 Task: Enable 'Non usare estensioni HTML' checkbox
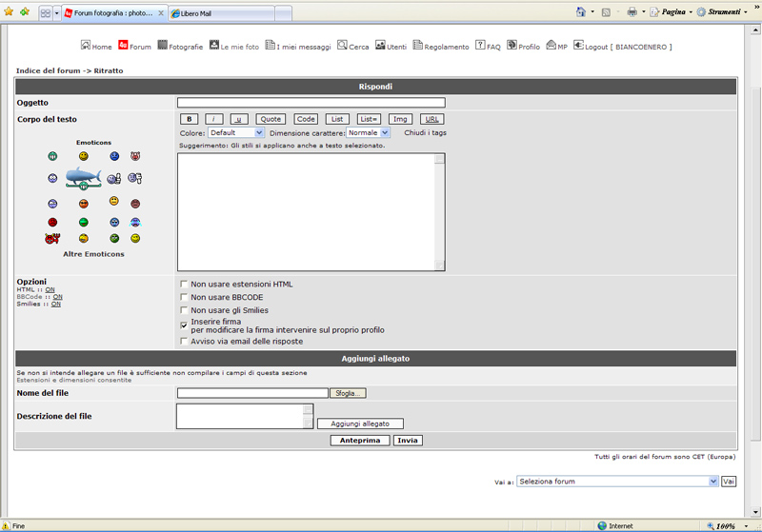coord(184,284)
